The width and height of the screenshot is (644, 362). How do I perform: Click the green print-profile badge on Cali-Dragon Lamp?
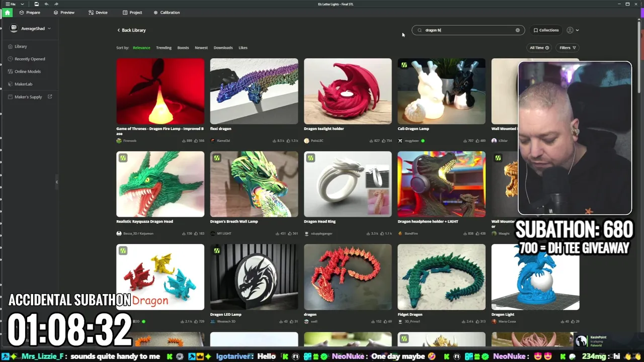404,65
